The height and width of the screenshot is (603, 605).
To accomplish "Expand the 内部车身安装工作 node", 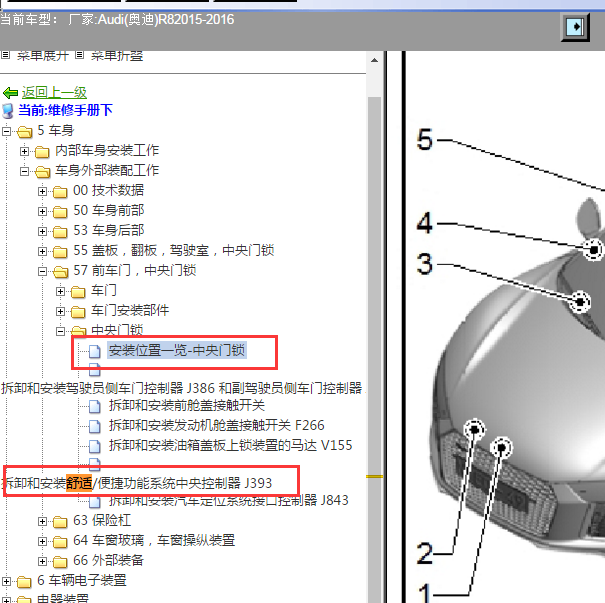I will click(x=25, y=151).
